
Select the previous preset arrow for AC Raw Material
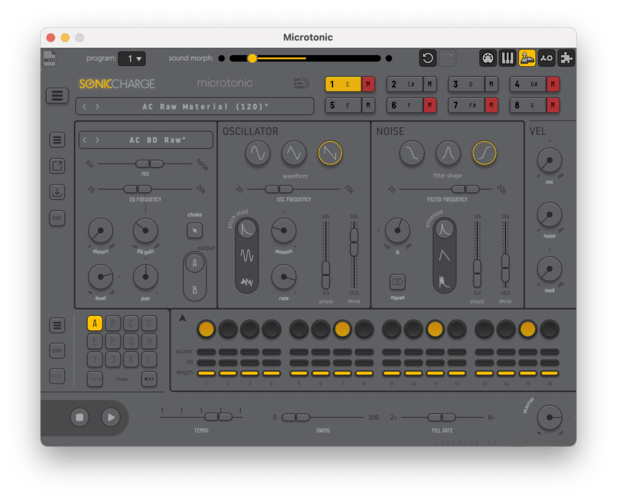[85, 107]
